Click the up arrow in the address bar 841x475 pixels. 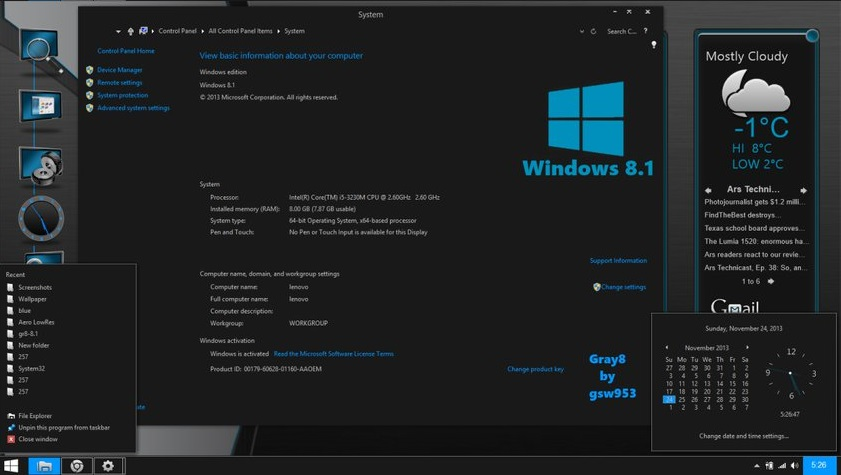point(130,31)
